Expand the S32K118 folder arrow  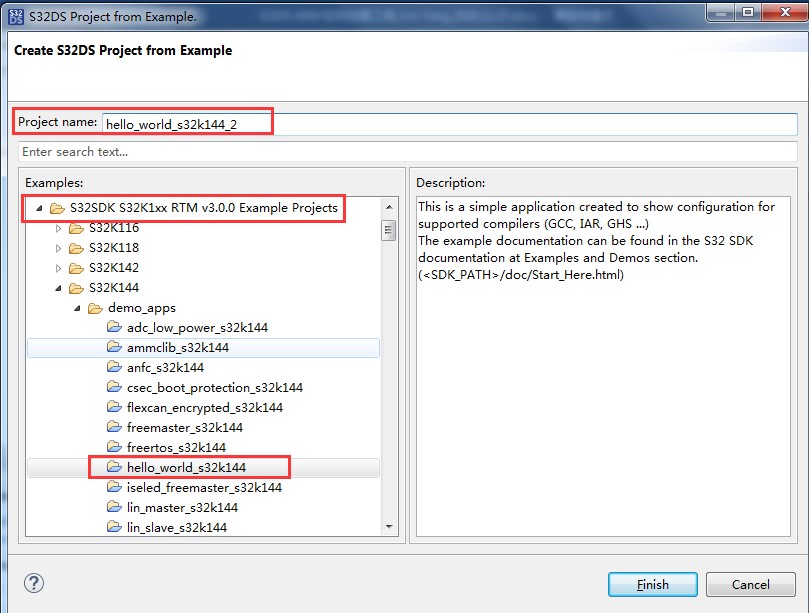pos(58,248)
